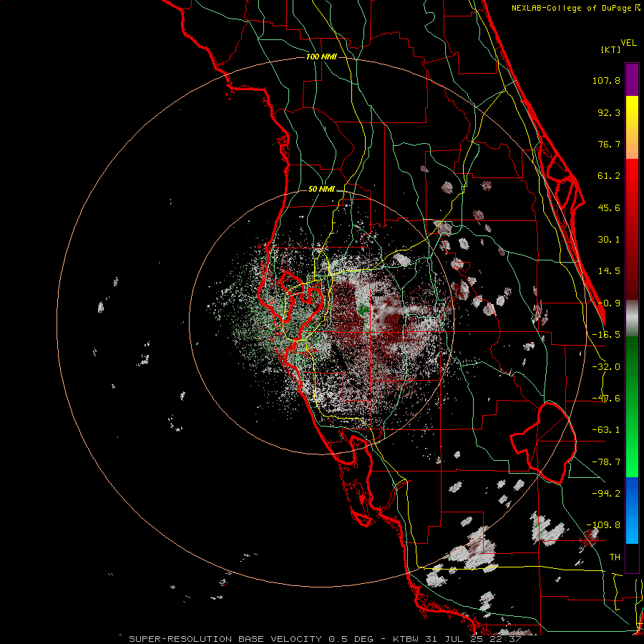Click the 92.3 velocity scale value
This screenshot has height=644, width=644.
[609, 112]
